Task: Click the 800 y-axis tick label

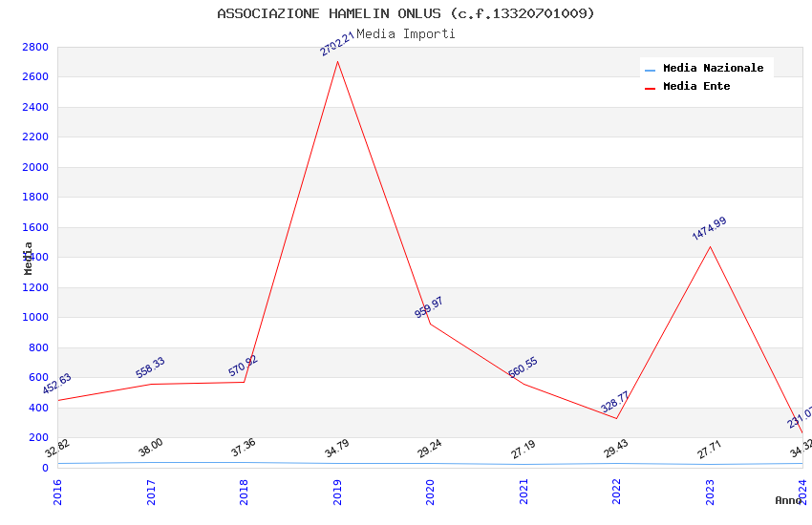Action: click(x=39, y=347)
